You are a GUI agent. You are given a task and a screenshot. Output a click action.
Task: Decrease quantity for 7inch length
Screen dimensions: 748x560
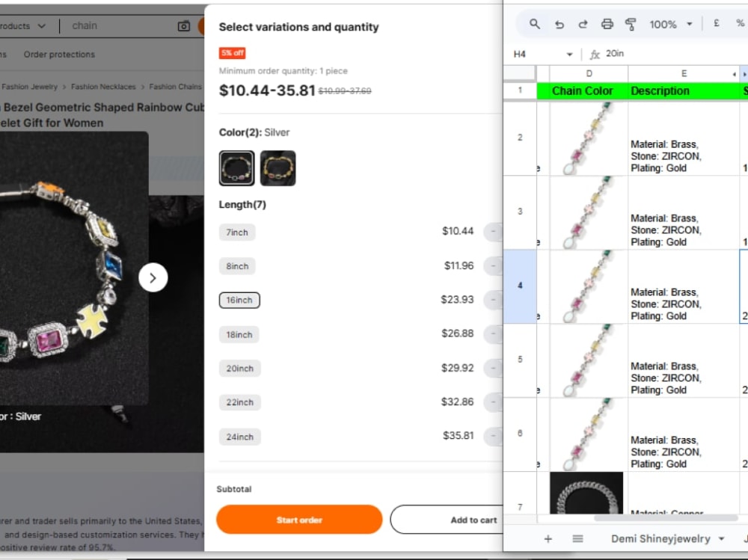pyautogui.click(x=493, y=232)
